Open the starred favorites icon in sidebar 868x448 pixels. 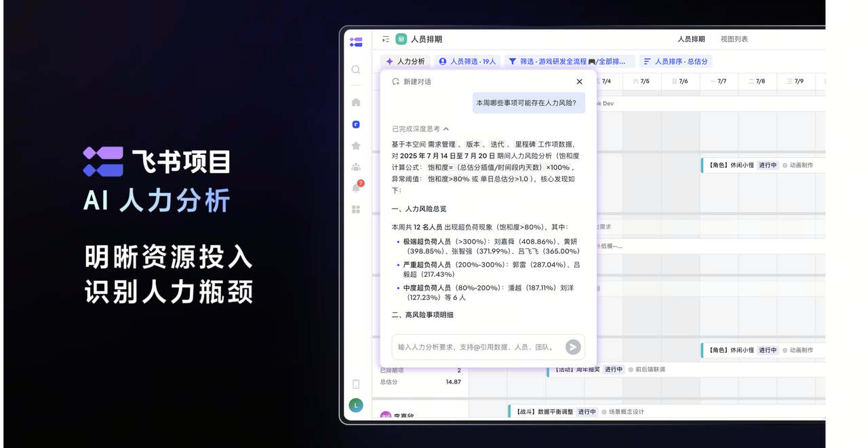click(356, 146)
